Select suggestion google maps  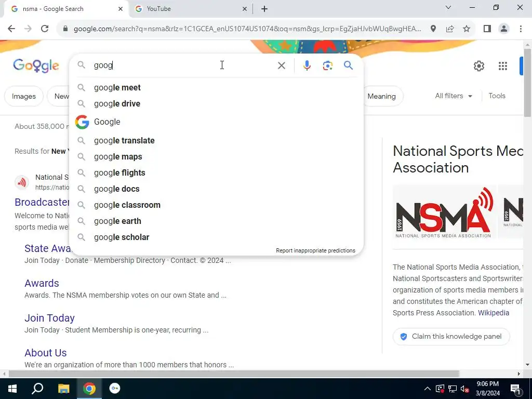216,157
